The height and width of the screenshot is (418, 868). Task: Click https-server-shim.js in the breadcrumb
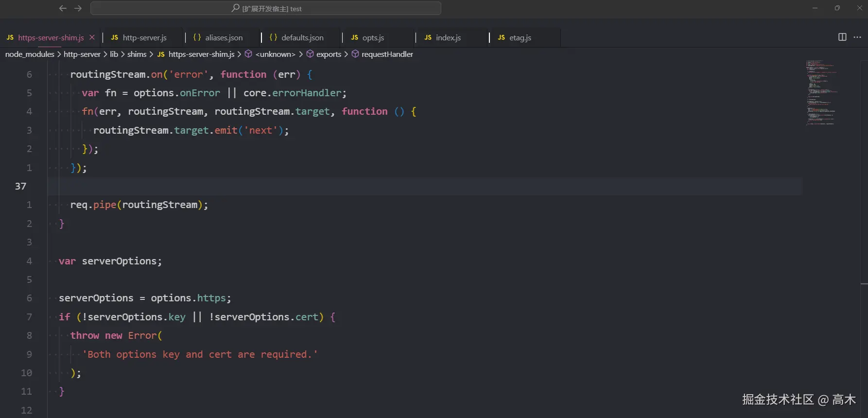(201, 54)
